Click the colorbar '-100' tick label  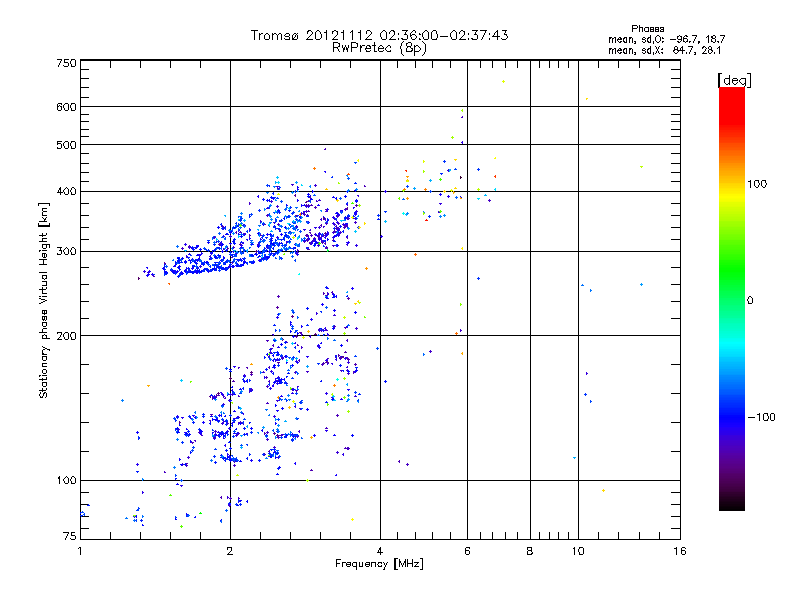click(x=762, y=417)
